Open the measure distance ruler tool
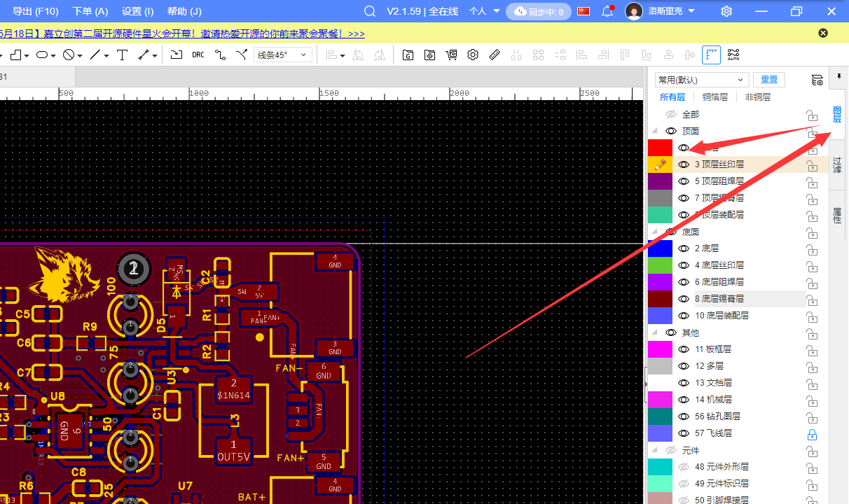This screenshot has width=849, height=504. [x=495, y=55]
